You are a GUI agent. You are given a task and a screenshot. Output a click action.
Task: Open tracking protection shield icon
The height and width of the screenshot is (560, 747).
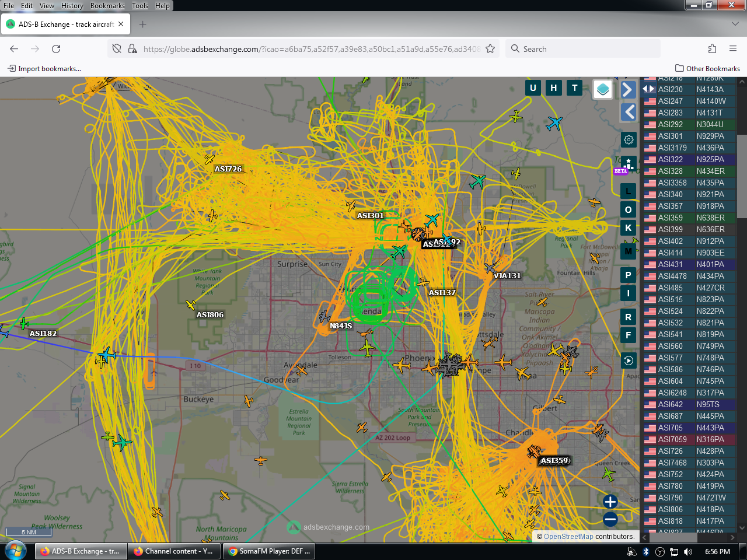coord(117,49)
